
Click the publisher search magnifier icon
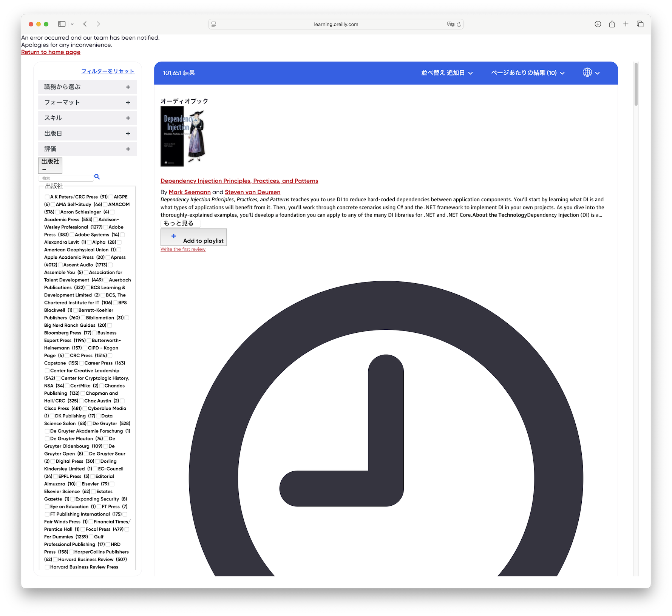97,177
